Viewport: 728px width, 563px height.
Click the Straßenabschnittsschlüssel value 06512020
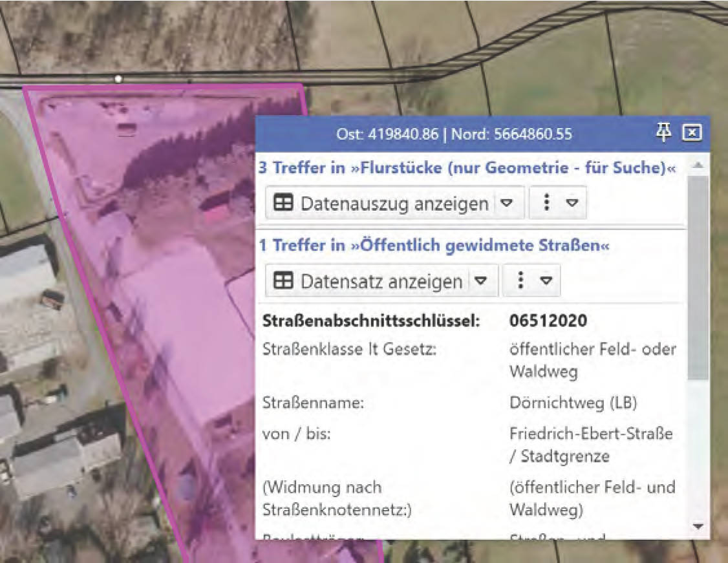pos(550,319)
